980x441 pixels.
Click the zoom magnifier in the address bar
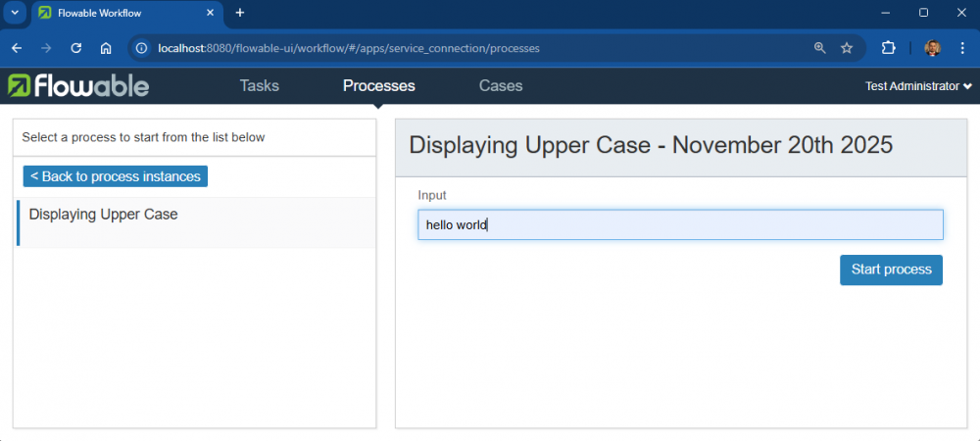(x=819, y=48)
